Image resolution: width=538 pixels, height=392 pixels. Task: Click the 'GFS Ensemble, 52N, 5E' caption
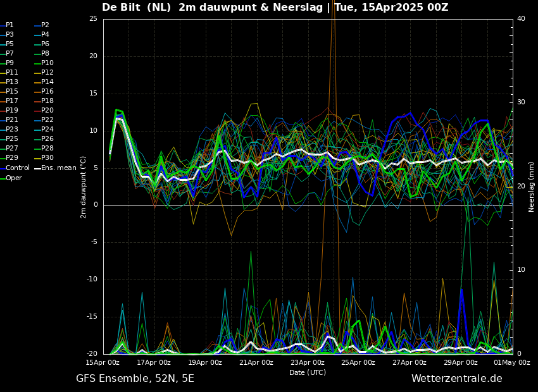(x=135, y=379)
